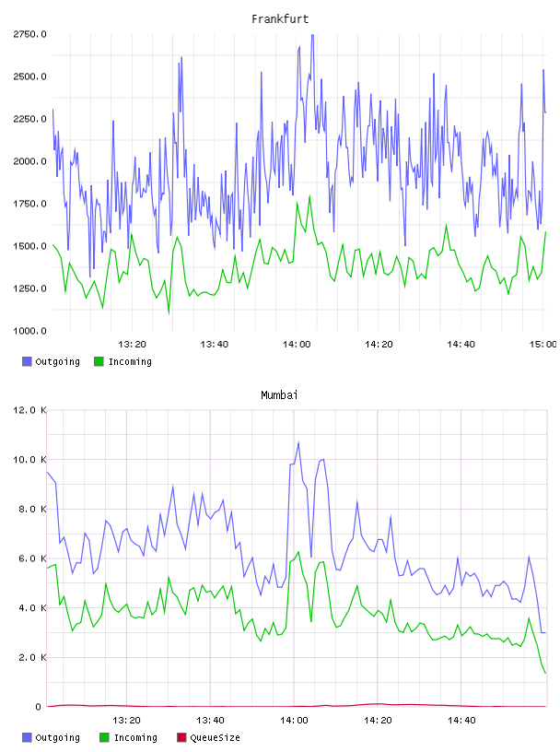Select the QueueSize legend label

216,737
